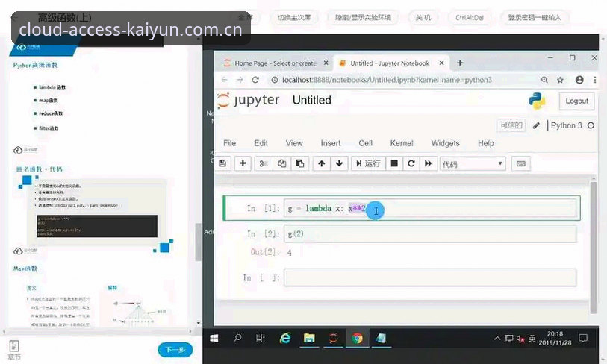Click the Python logo icon
The width and height of the screenshot is (607, 364).
[537, 101]
